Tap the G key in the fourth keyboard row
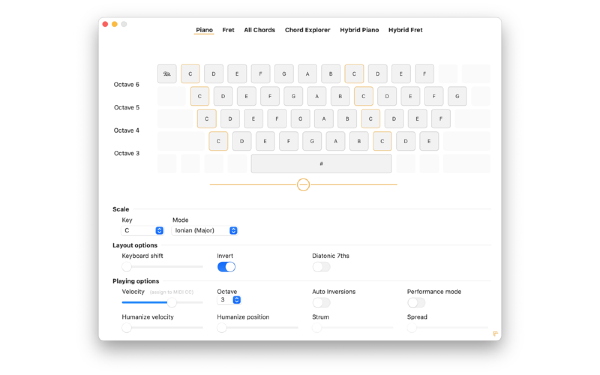Viewport: 600px width, 375px height. click(312, 141)
